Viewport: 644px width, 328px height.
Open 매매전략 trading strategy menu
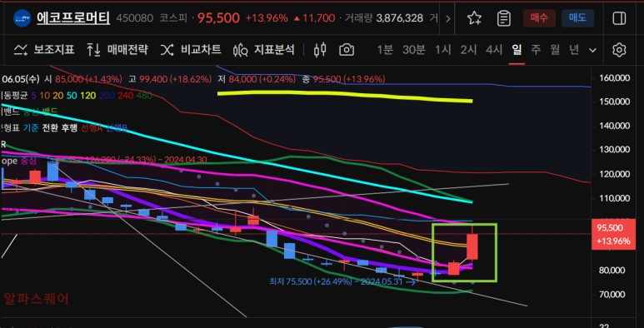[x=117, y=50]
